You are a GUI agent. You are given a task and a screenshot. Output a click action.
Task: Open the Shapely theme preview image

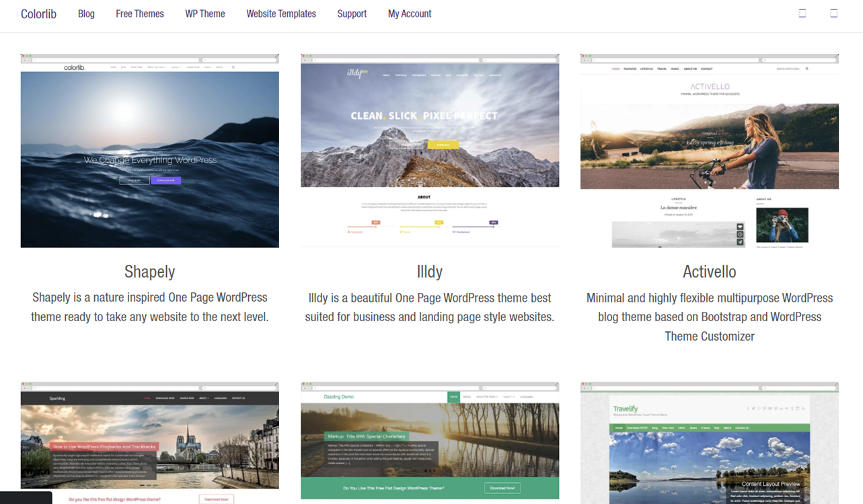[150, 151]
